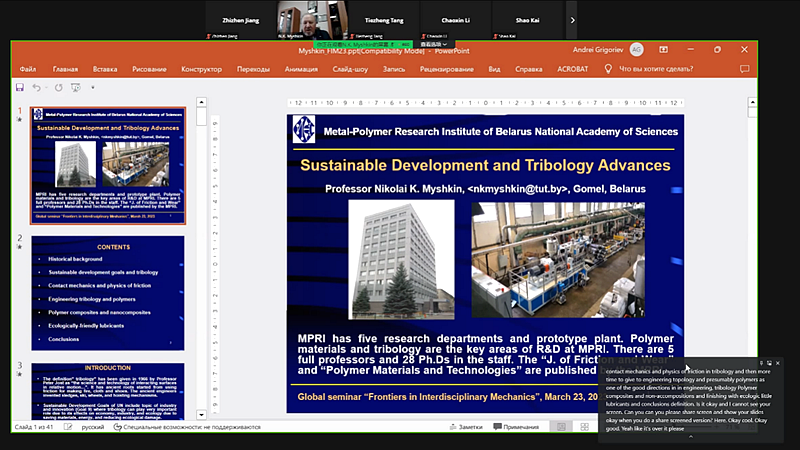Open the Справка ribbon tab

[x=529, y=69]
